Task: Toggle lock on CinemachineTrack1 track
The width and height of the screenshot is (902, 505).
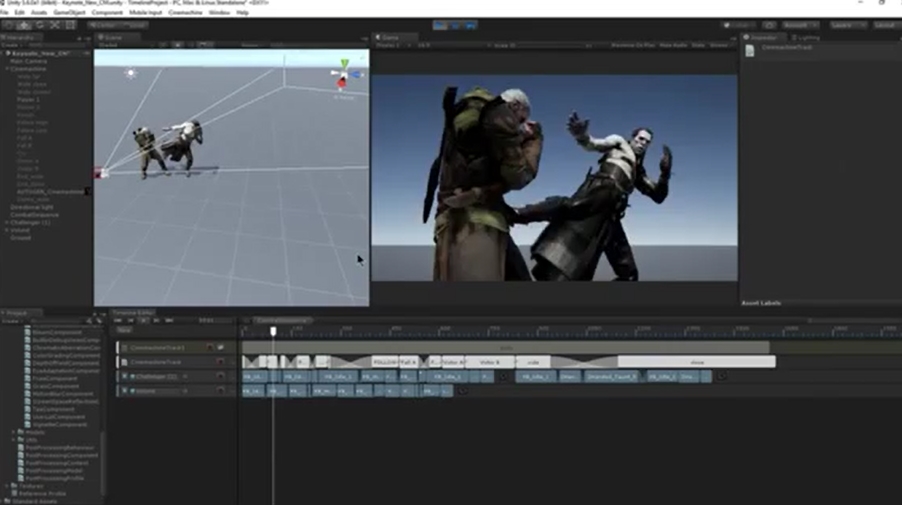Action: 221,347
